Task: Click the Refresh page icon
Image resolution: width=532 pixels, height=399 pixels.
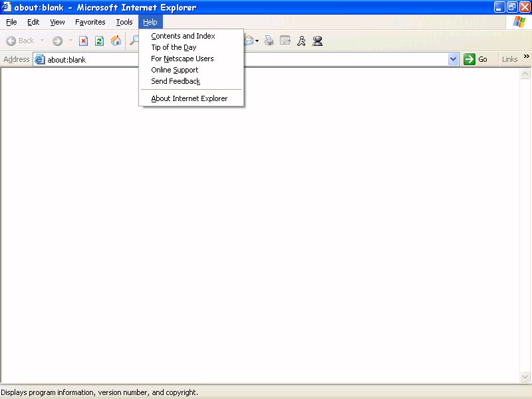Action: pyautogui.click(x=99, y=41)
